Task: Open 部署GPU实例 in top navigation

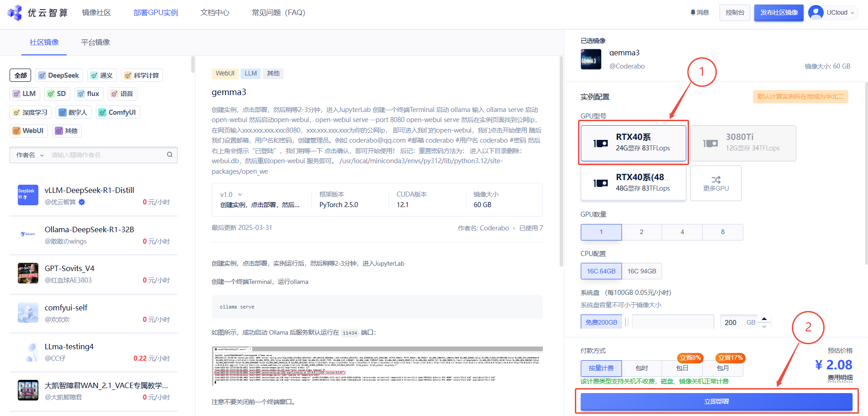Action: 156,12
